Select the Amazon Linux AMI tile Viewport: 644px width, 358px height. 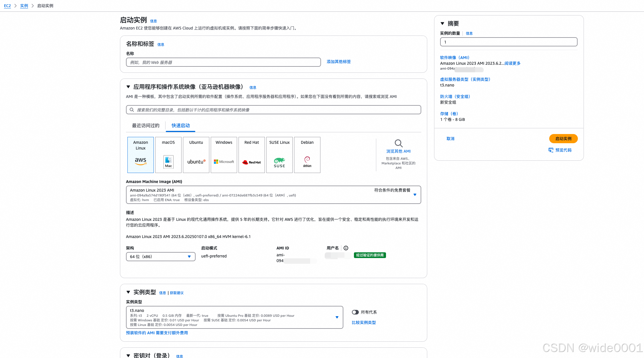[x=140, y=155]
